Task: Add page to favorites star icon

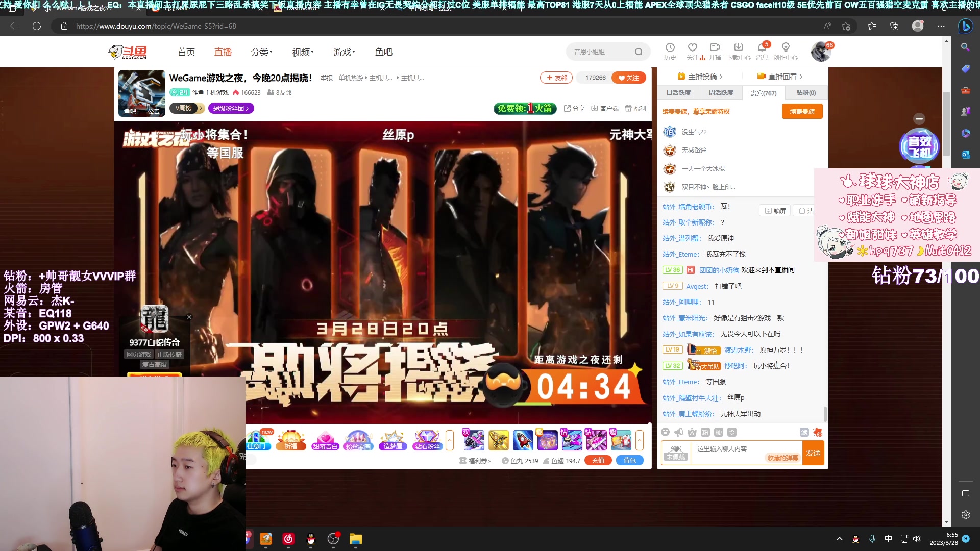Action: pos(846,26)
